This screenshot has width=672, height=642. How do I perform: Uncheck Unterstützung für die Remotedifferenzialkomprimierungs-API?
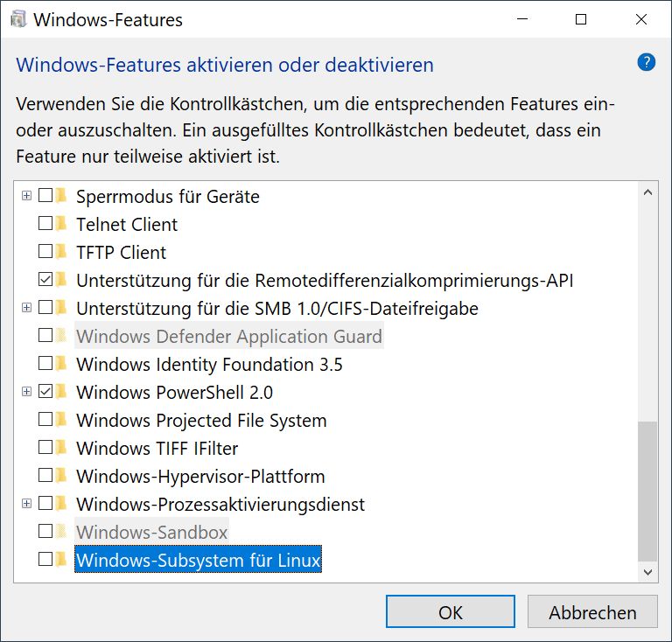[45, 279]
